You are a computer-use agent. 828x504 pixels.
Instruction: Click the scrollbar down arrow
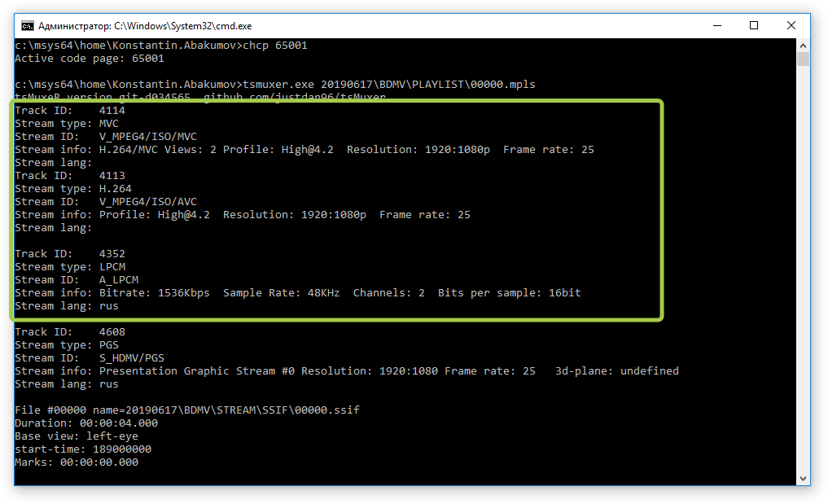click(804, 478)
